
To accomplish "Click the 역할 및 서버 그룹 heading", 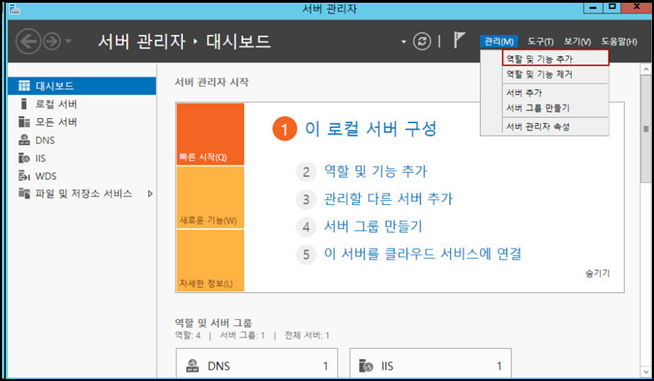I will (214, 323).
